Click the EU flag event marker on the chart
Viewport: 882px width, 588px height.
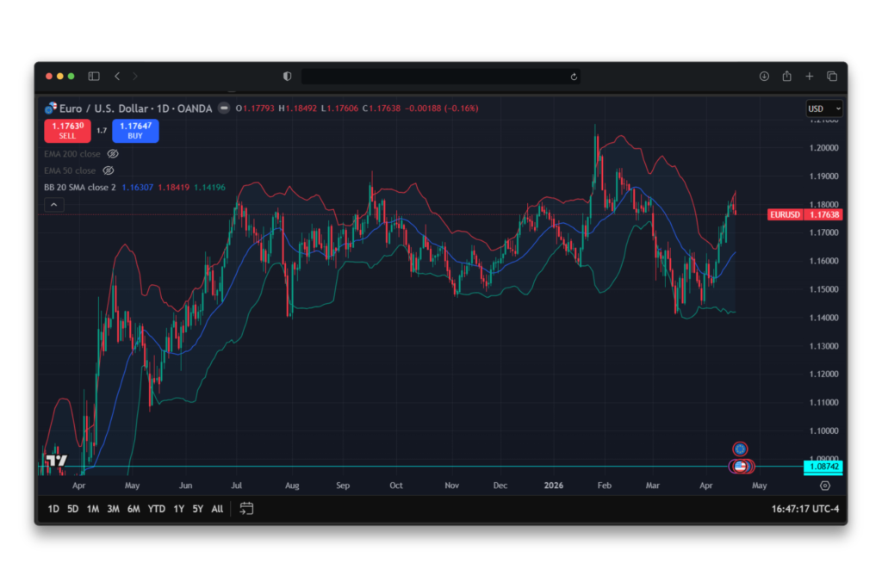click(x=739, y=448)
